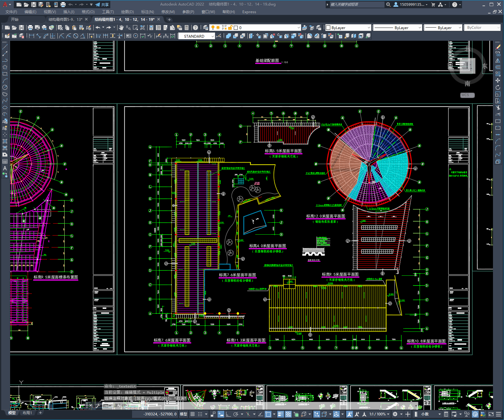
Task: Click the status bar customization hamburger button
Action: click(x=499, y=414)
